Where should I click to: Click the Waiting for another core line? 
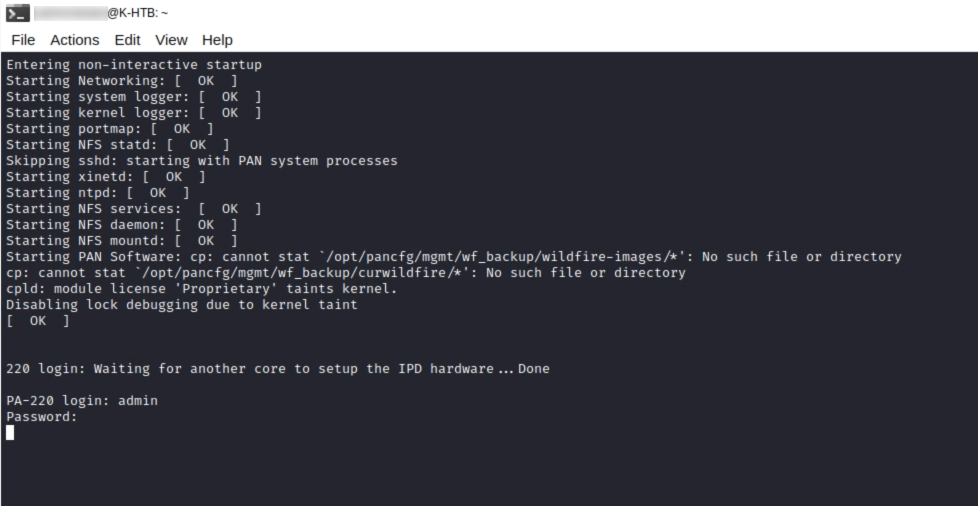pyautogui.click(x=278, y=369)
